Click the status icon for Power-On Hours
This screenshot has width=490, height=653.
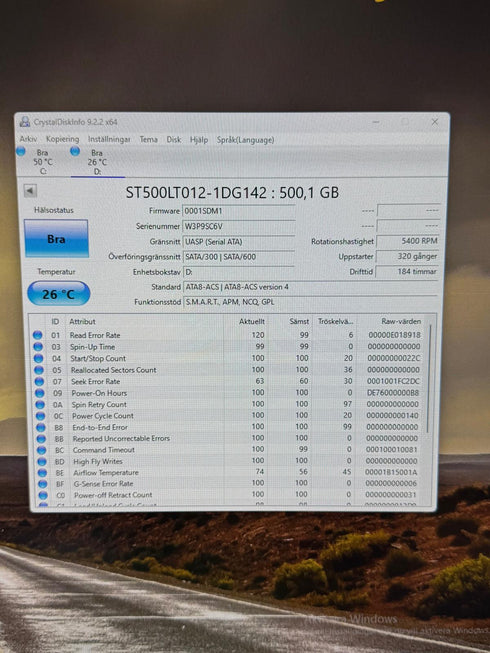point(40,393)
